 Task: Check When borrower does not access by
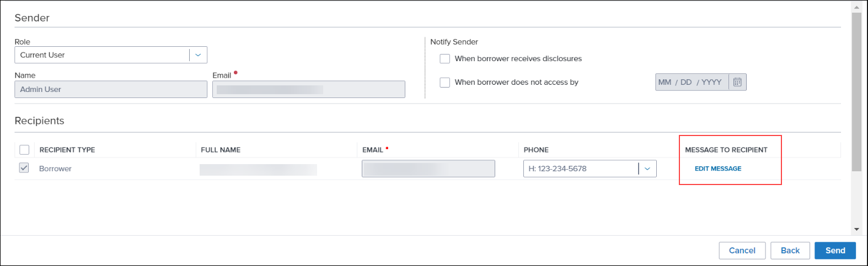445,83
